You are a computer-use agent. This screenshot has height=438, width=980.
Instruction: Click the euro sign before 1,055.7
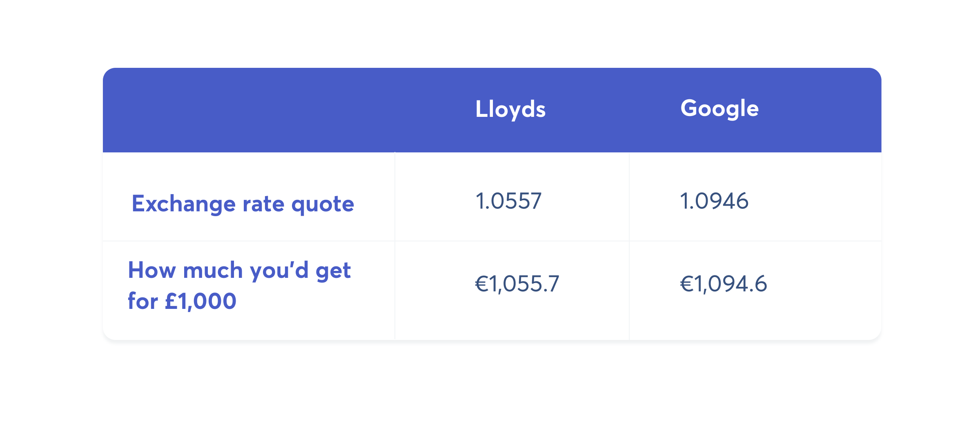click(482, 284)
